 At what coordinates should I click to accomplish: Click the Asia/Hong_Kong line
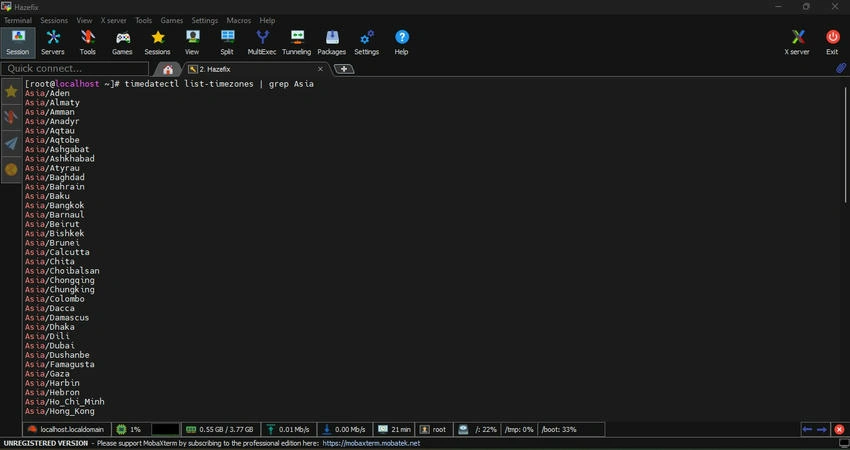click(60, 411)
